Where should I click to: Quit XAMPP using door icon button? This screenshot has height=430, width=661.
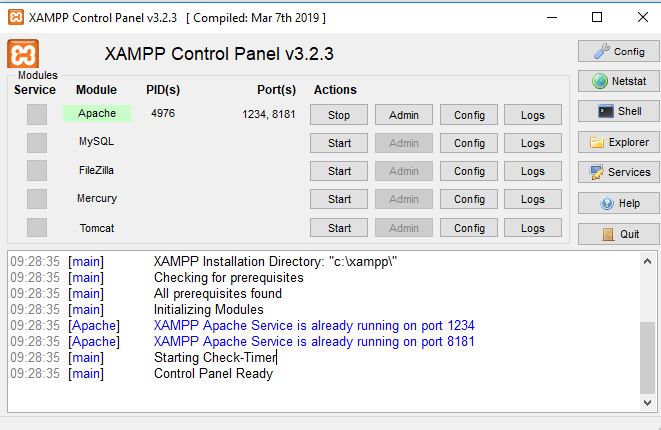tap(618, 234)
